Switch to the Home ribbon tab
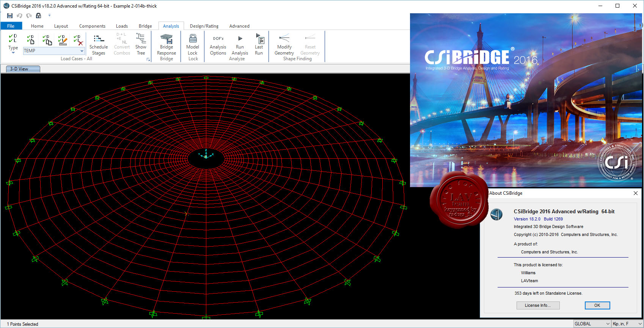The width and height of the screenshot is (644, 328). pyautogui.click(x=37, y=26)
